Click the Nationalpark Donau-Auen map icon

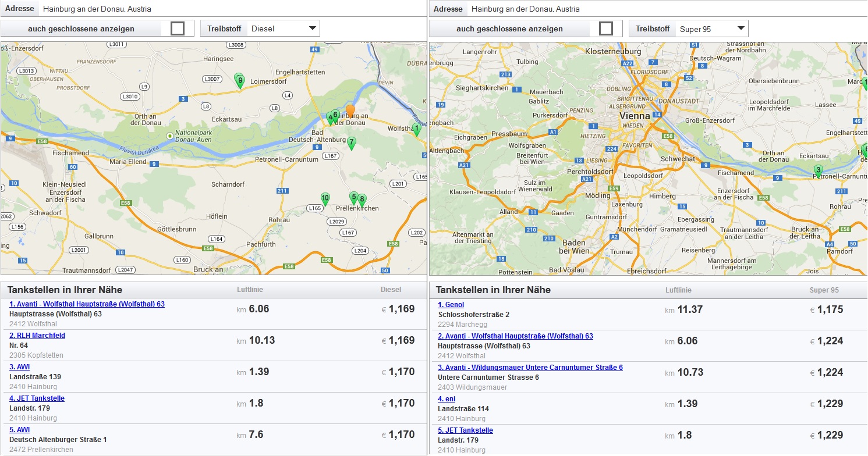click(169, 136)
